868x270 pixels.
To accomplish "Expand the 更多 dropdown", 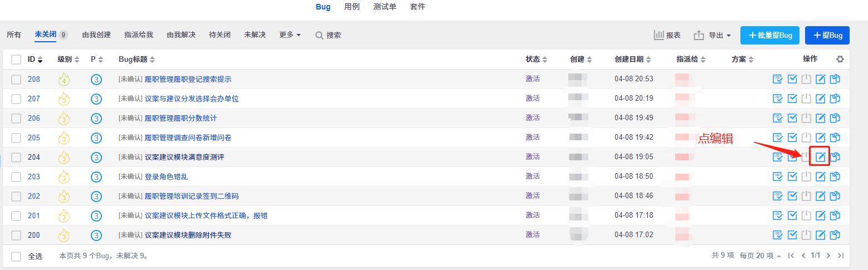I will pos(290,35).
